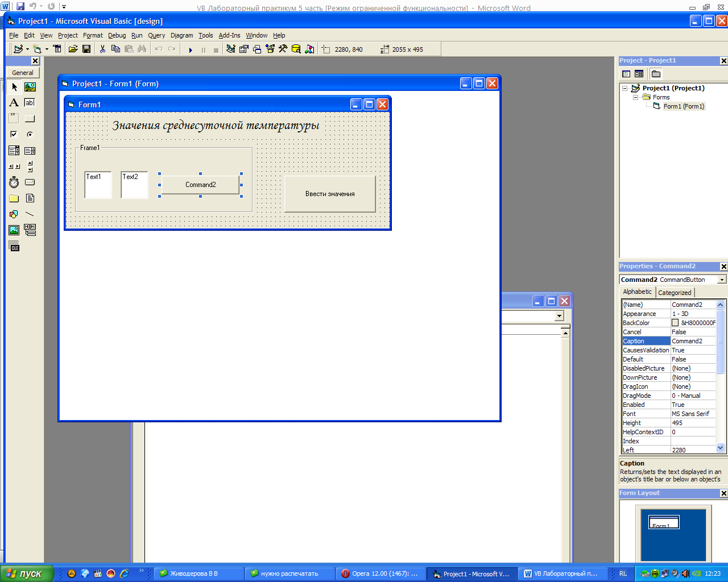Click the Copy toolbar icon
Image resolution: width=728 pixels, height=582 pixels.
coord(115,49)
